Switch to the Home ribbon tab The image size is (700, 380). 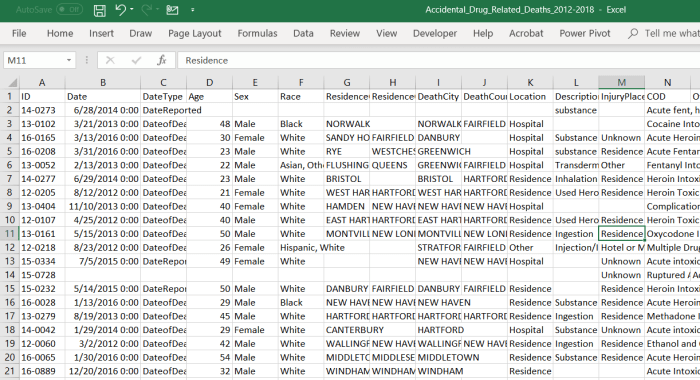click(x=60, y=33)
